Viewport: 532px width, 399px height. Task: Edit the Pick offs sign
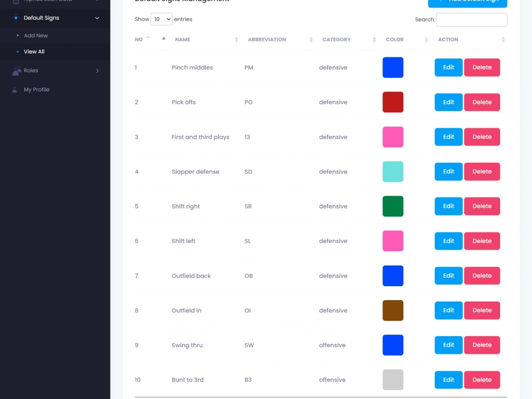click(x=448, y=102)
